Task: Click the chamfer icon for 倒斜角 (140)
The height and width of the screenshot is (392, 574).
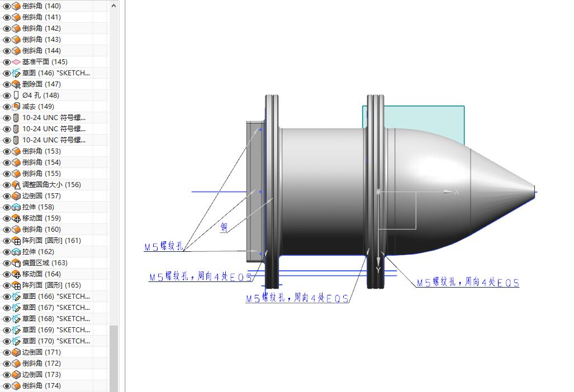Action: pyautogui.click(x=16, y=6)
